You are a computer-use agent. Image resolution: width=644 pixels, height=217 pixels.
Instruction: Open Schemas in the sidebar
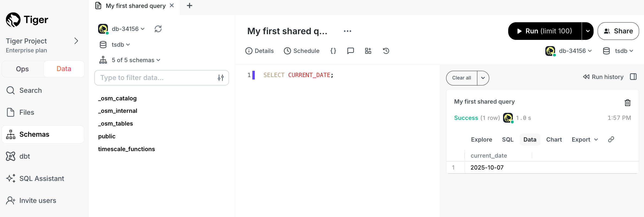click(43, 134)
